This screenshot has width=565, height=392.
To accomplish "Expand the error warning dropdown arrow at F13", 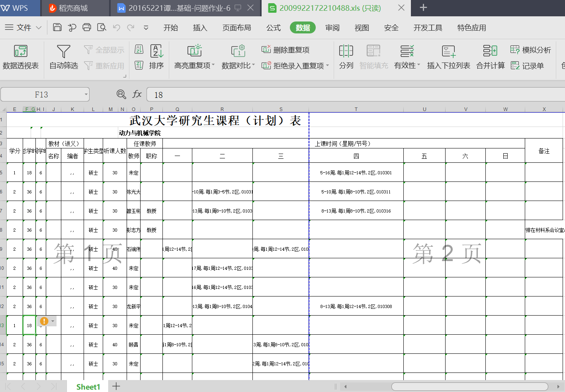I will (x=53, y=321).
